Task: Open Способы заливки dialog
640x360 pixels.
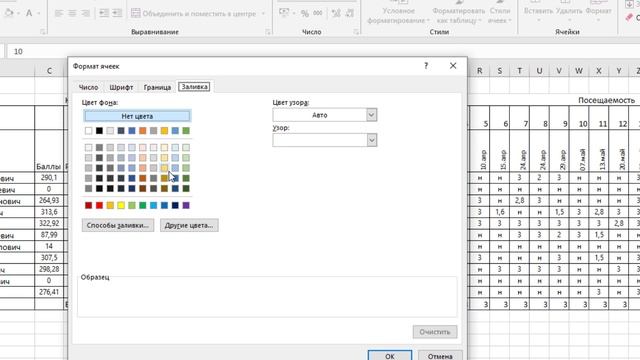Action: 118,225
